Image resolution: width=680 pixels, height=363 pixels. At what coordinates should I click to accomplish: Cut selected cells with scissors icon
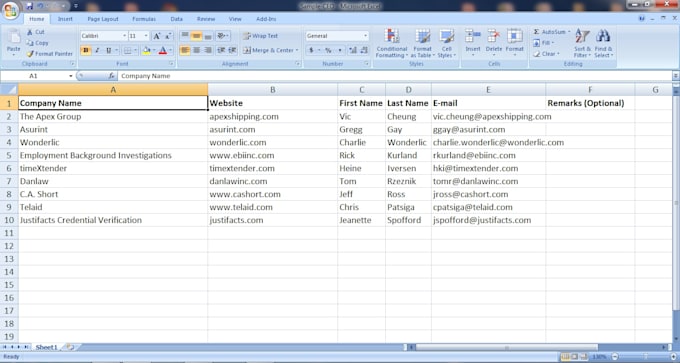pos(36,32)
